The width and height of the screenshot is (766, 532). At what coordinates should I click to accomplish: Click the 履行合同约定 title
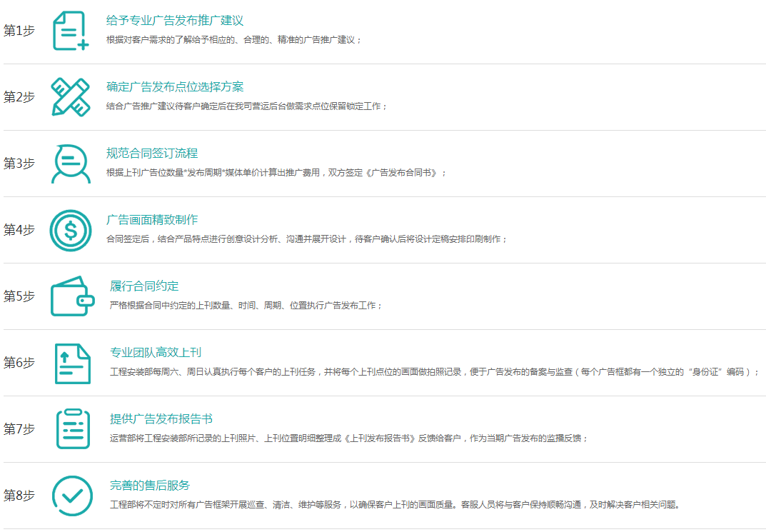coord(144,286)
